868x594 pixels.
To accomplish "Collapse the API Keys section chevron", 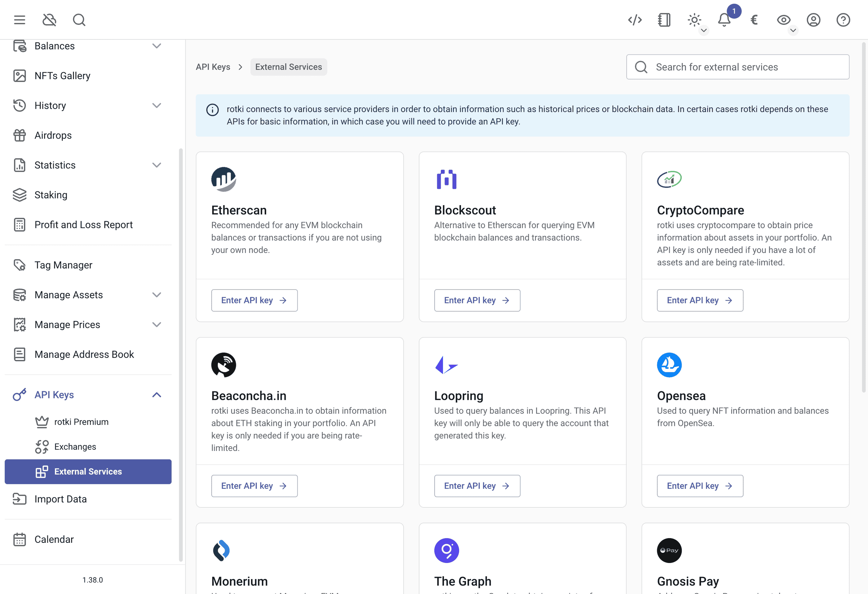I will pos(157,395).
